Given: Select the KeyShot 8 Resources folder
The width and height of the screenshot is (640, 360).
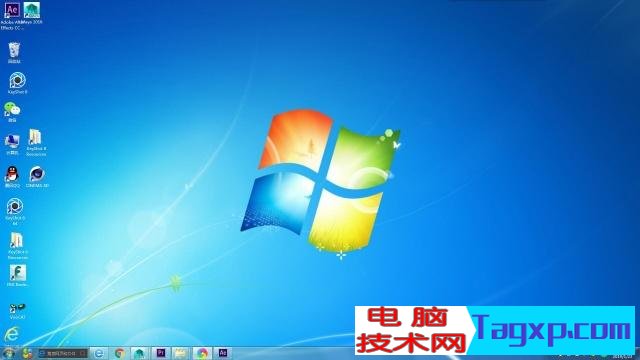Looking at the screenshot, I should click(x=35, y=138).
